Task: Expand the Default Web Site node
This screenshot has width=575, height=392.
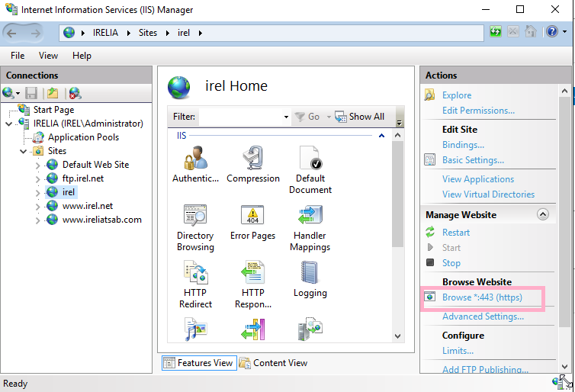Action: pos(38,165)
